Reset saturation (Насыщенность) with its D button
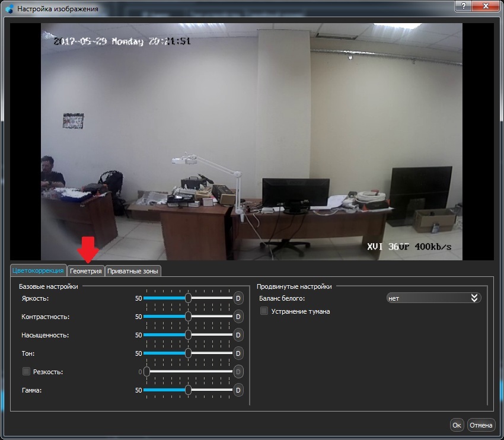The width and height of the screenshot is (504, 440). 238,335
